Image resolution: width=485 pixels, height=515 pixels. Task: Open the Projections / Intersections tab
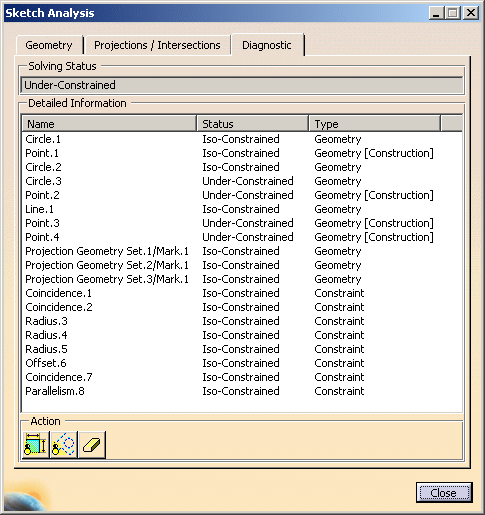point(157,45)
